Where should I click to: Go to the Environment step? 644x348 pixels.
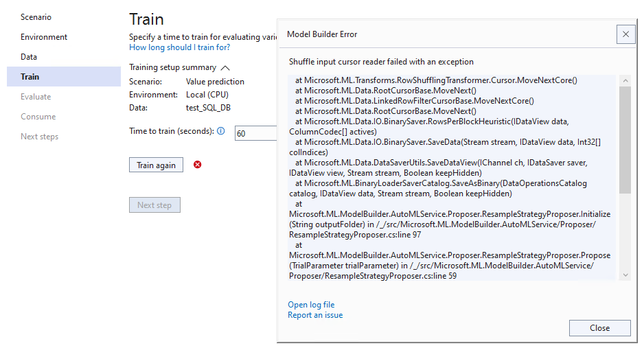point(44,37)
